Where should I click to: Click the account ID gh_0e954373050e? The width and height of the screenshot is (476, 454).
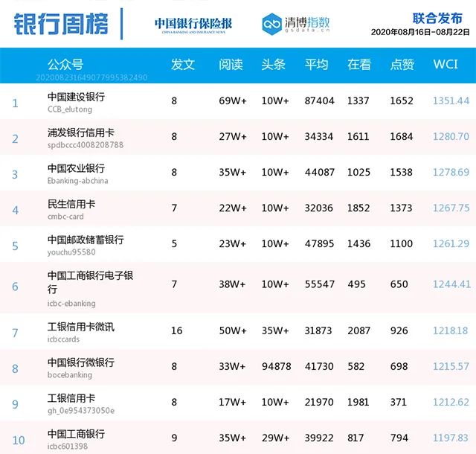tap(81, 411)
